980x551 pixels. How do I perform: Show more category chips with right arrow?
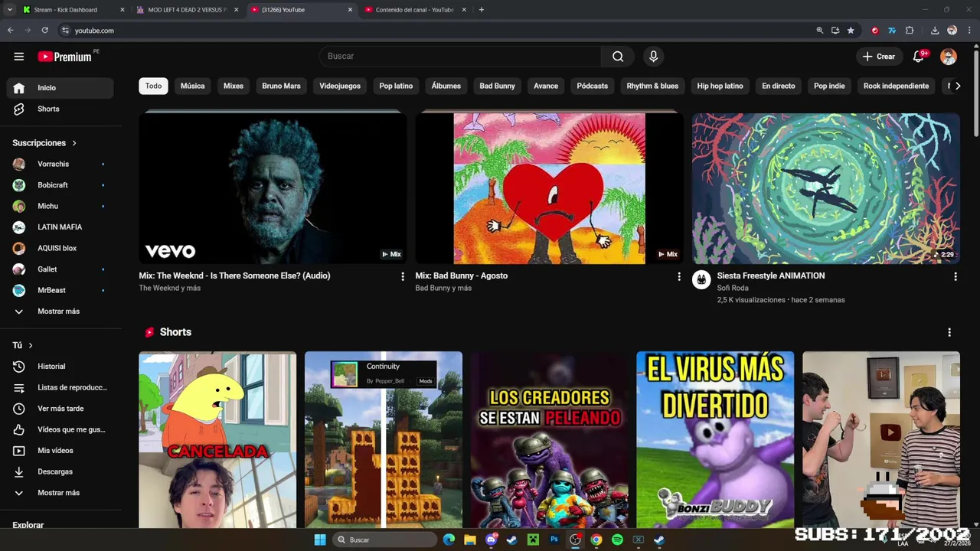(957, 86)
